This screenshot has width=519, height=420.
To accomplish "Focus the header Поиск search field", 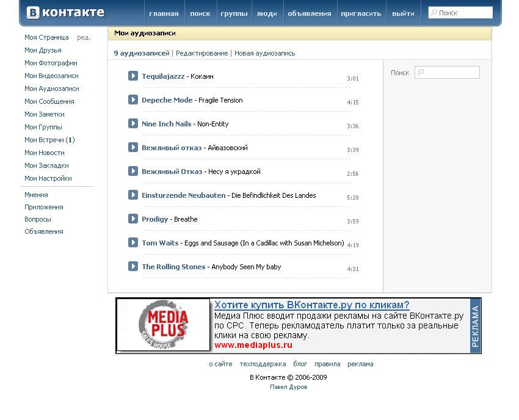I will [x=460, y=13].
